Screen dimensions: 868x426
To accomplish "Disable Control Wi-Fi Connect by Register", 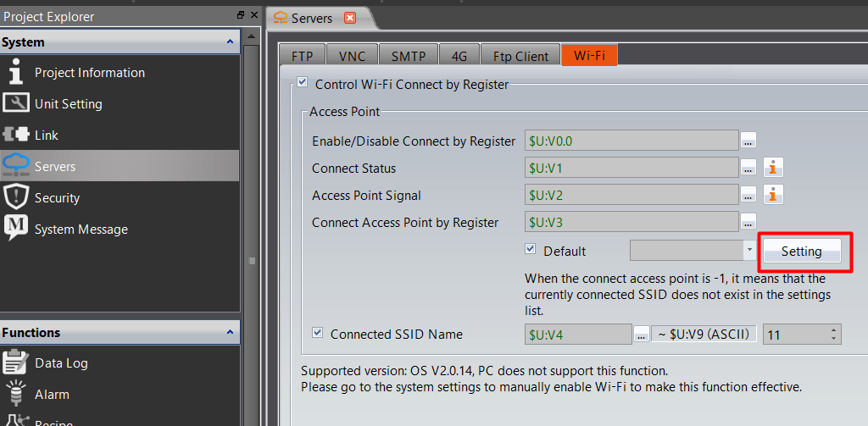I will point(302,84).
